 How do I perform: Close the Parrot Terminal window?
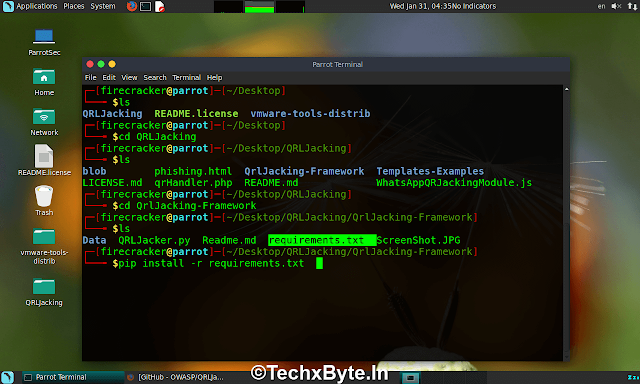pyautogui.click(x=90, y=64)
